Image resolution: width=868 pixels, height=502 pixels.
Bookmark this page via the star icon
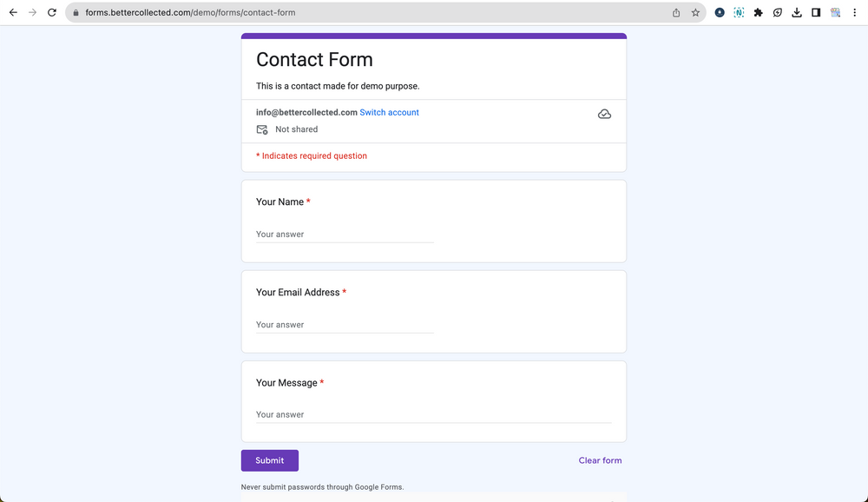coord(694,12)
